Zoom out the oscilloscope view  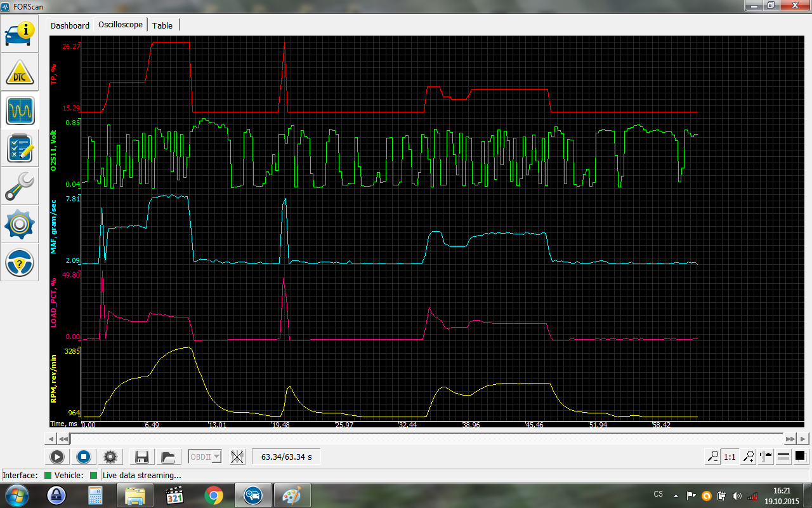point(714,456)
